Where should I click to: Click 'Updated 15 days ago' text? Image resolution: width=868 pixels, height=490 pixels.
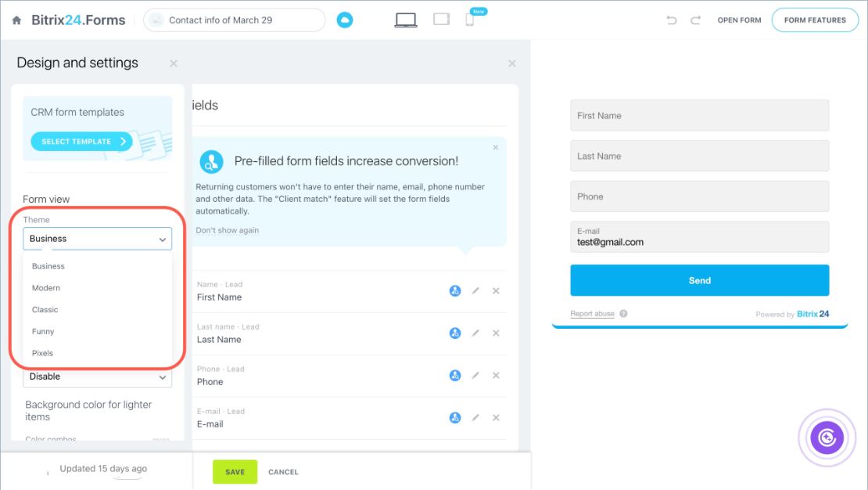coord(103,468)
